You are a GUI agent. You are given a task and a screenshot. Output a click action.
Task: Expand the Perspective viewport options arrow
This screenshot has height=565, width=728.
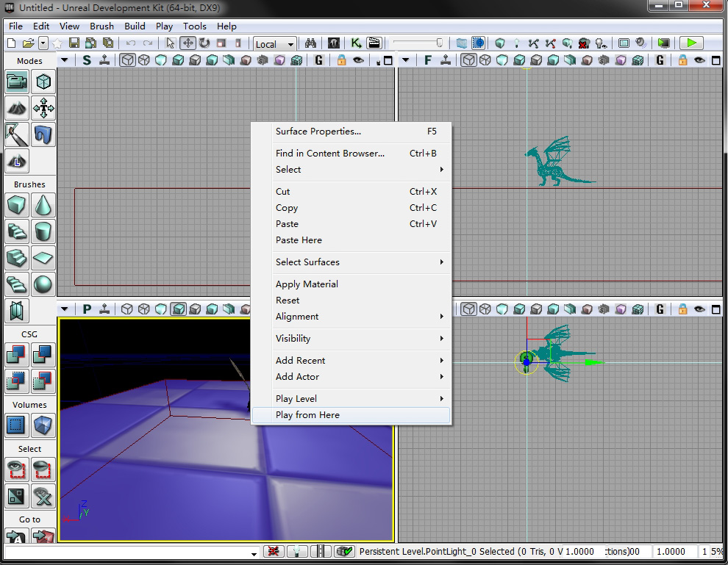tap(64, 309)
